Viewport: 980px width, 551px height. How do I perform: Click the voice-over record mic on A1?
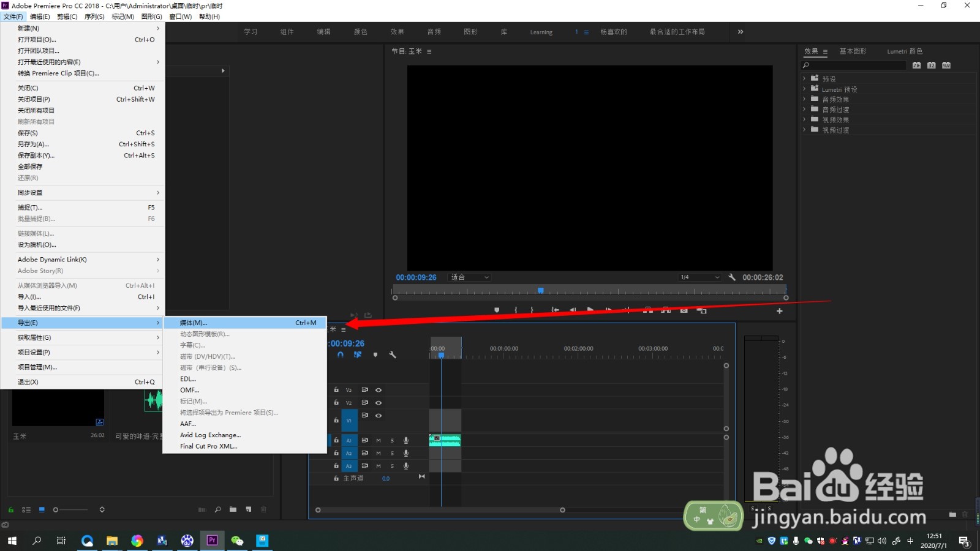click(405, 440)
